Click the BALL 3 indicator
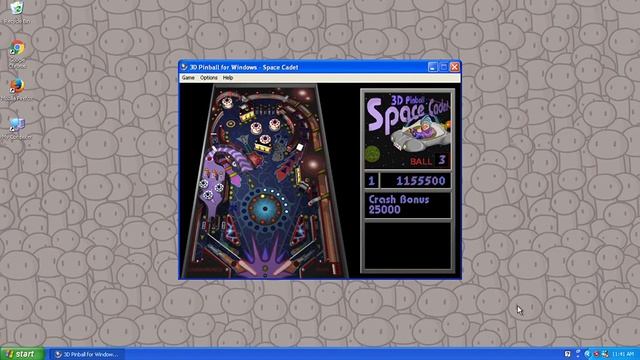The image size is (640, 360). (428, 160)
